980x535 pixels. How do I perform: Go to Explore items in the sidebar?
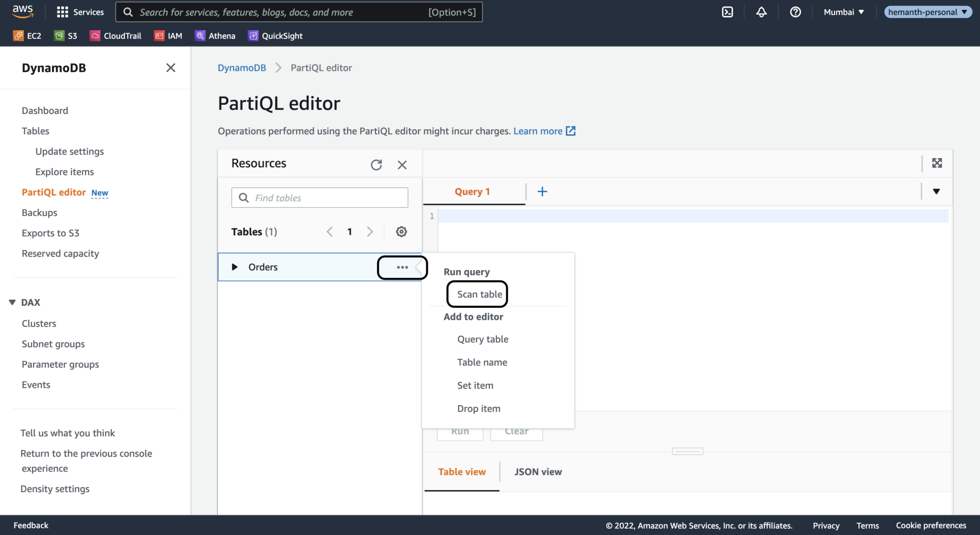(65, 172)
